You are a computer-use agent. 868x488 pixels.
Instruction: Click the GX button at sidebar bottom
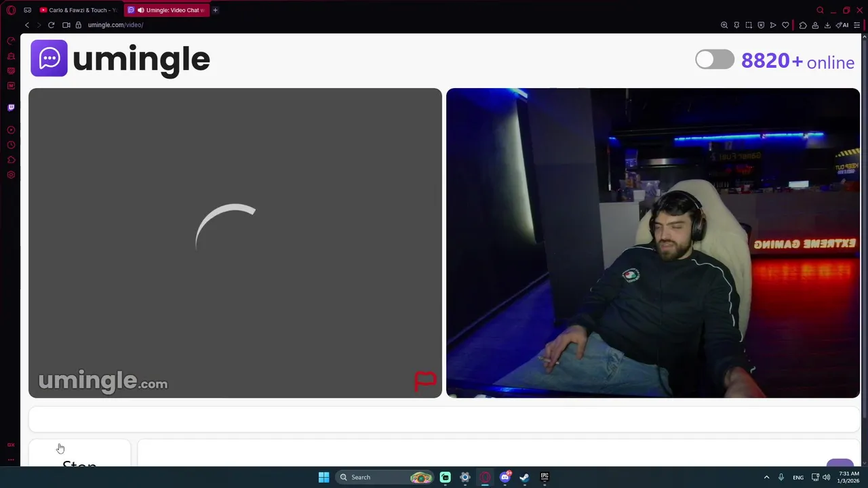[x=11, y=445]
